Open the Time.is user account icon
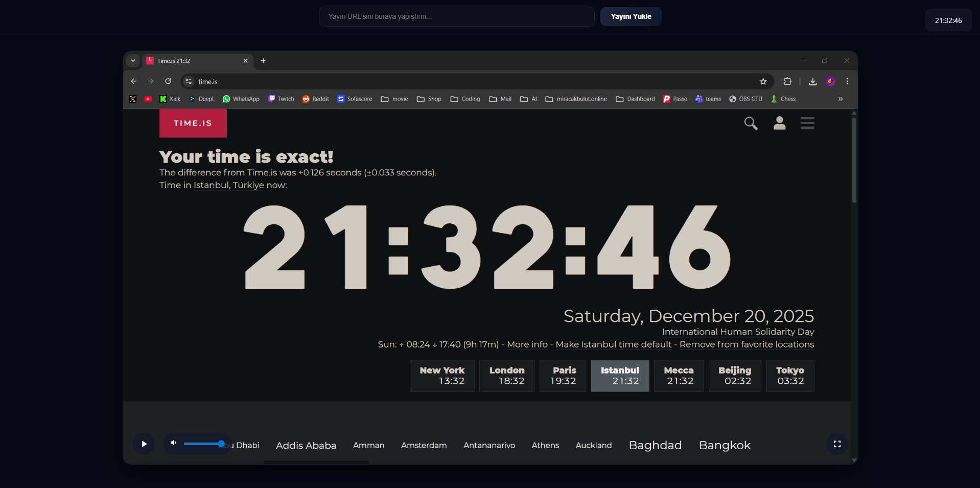This screenshot has width=980, height=488. [x=779, y=123]
